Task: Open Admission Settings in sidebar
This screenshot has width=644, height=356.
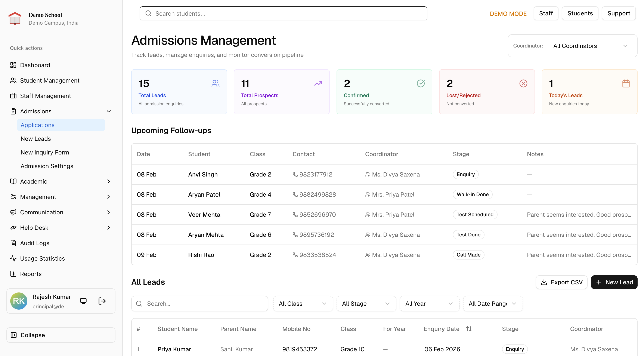Action: point(47,166)
